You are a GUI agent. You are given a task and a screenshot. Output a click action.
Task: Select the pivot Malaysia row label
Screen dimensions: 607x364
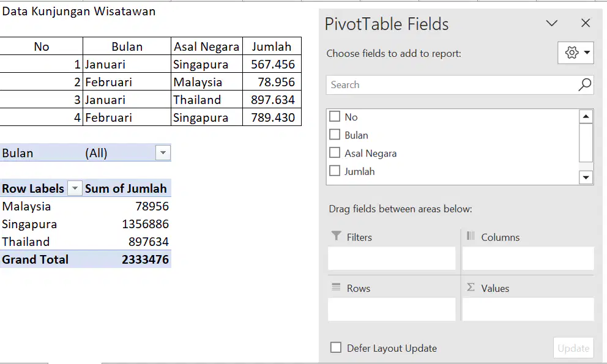42,206
